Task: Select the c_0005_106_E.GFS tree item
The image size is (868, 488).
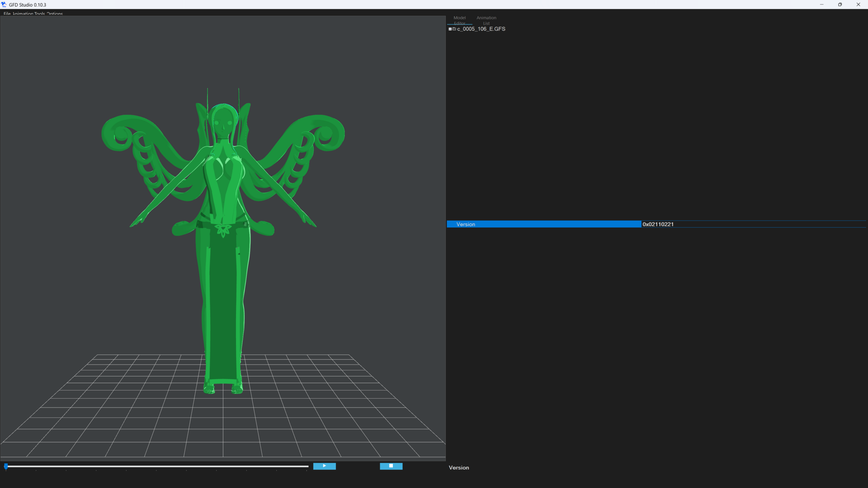Action: coord(481,29)
